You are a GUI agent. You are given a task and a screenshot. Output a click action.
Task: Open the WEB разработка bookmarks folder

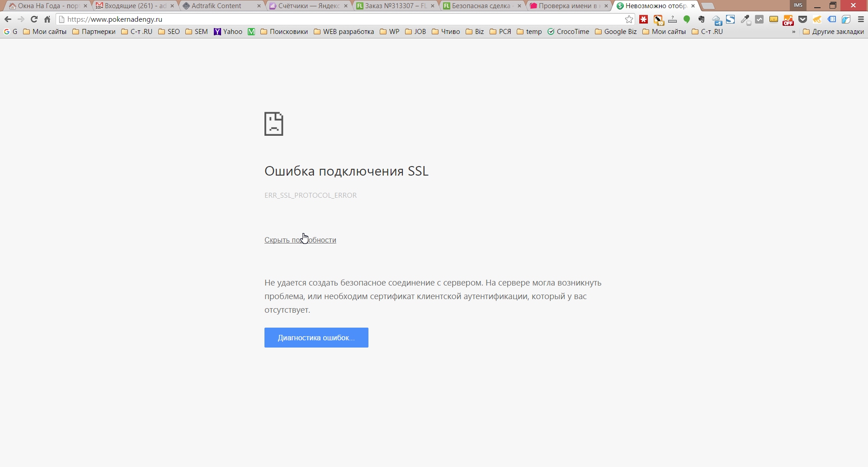(x=344, y=32)
